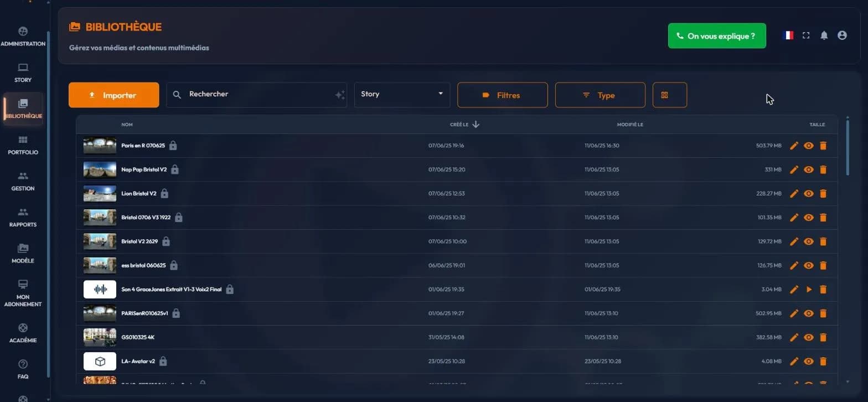The height and width of the screenshot is (402, 868).
Task: Open the notifications bell
Action: (824, 35)
